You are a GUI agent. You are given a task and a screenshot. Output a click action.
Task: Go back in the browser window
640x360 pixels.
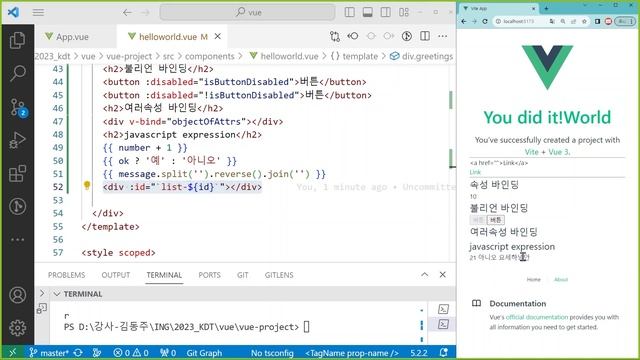click(464, 21)
